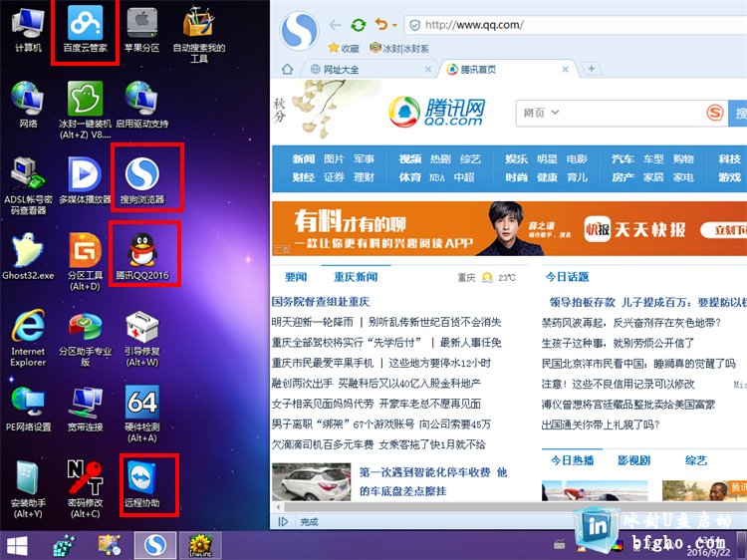Launch 分区助手专业版 icon
This screenshot has width=747, height=560.
point(86,340)
